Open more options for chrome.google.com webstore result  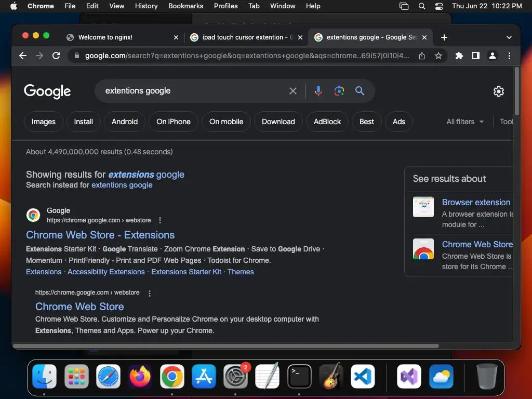pos(160,220)
